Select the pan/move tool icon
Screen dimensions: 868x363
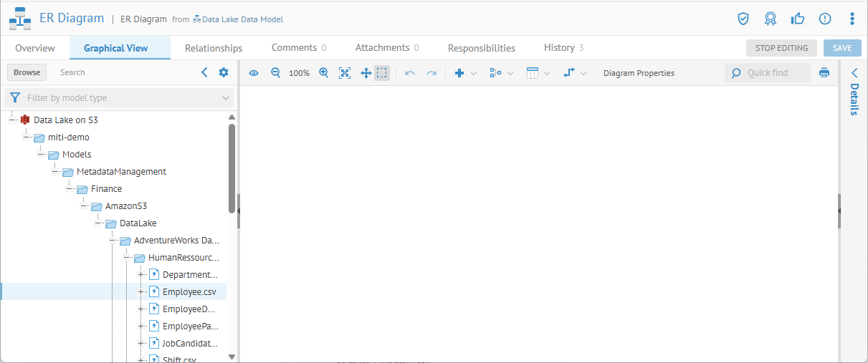click(366, 73)
